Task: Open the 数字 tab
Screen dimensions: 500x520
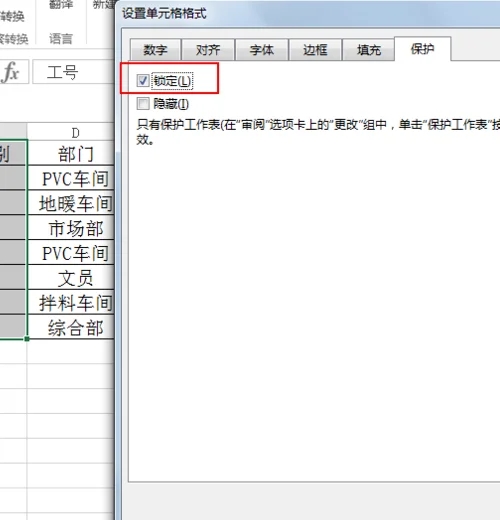Action: 155,50
